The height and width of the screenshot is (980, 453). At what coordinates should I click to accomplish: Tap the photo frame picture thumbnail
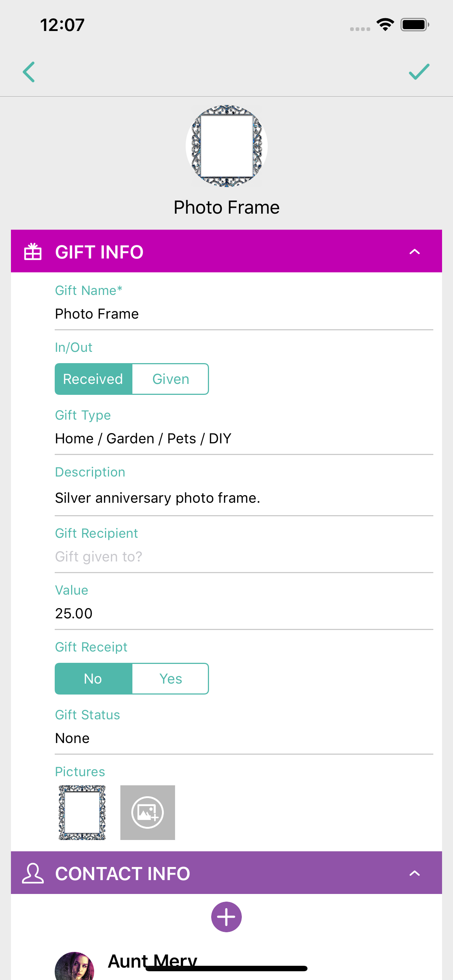[82, 813]
